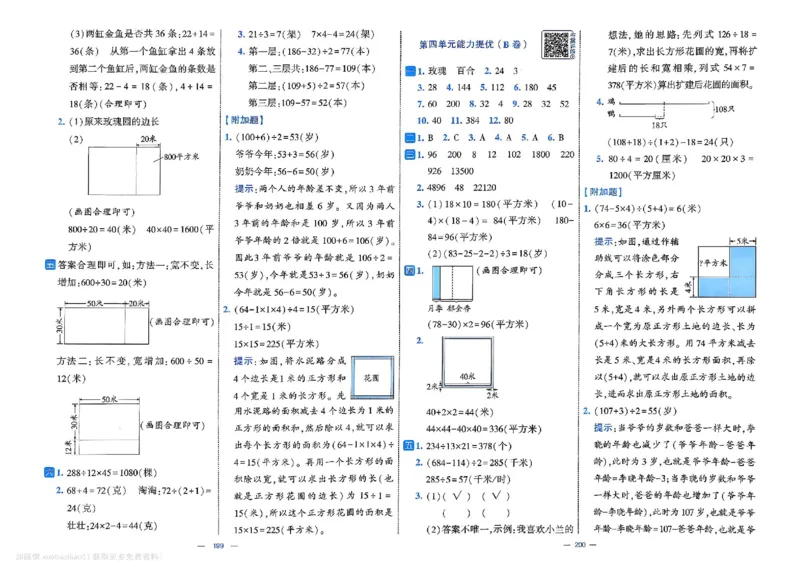Click the 花圃 square diagram
800x566 pixels.
372,378
